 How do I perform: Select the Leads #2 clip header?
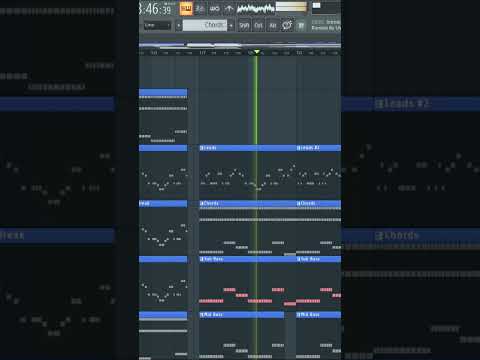318,148
